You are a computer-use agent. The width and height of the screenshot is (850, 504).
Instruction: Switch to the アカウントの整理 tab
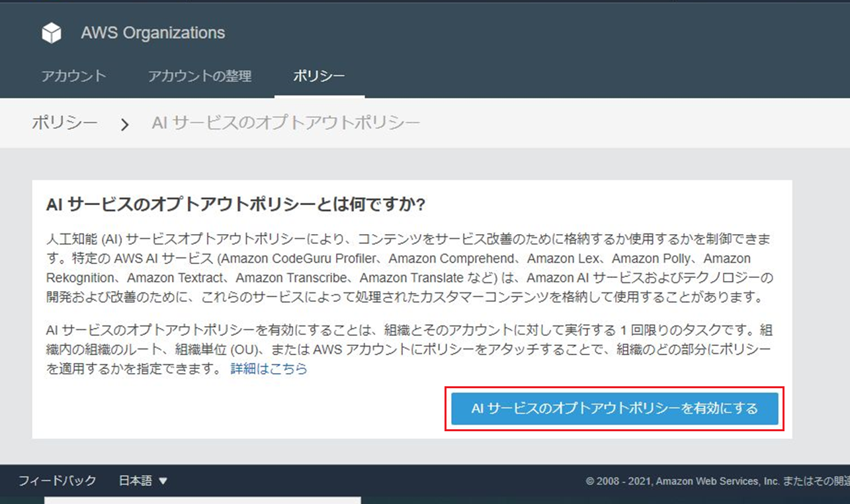pyautogui.click(x=200, y=76)
